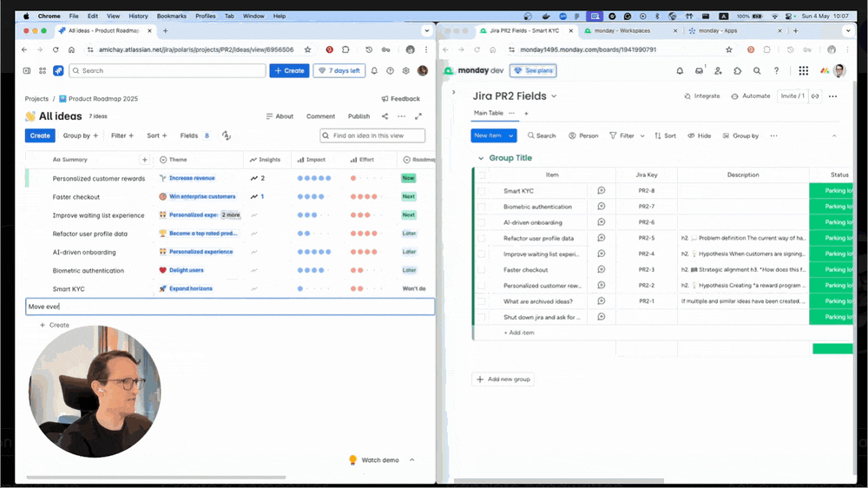Click Add new group button

click(x=503, y=379)
